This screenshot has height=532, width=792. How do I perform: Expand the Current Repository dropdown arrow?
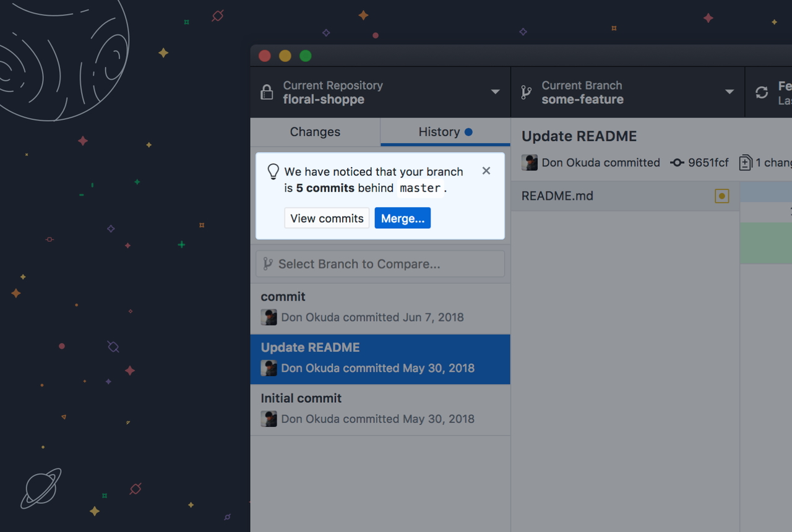click(495, 92)
